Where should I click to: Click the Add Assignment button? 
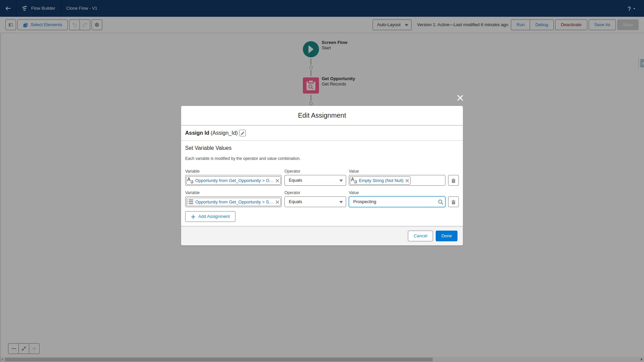pos(210,217)
